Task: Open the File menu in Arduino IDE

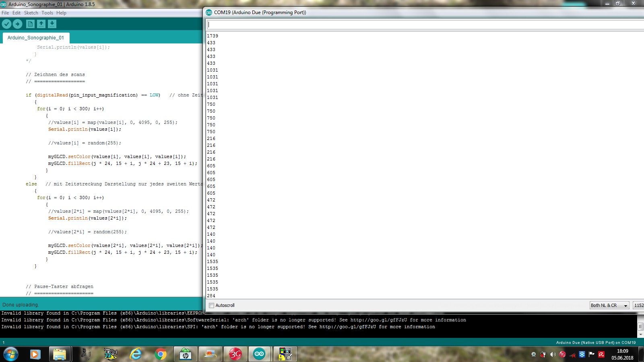Action: 5,13
